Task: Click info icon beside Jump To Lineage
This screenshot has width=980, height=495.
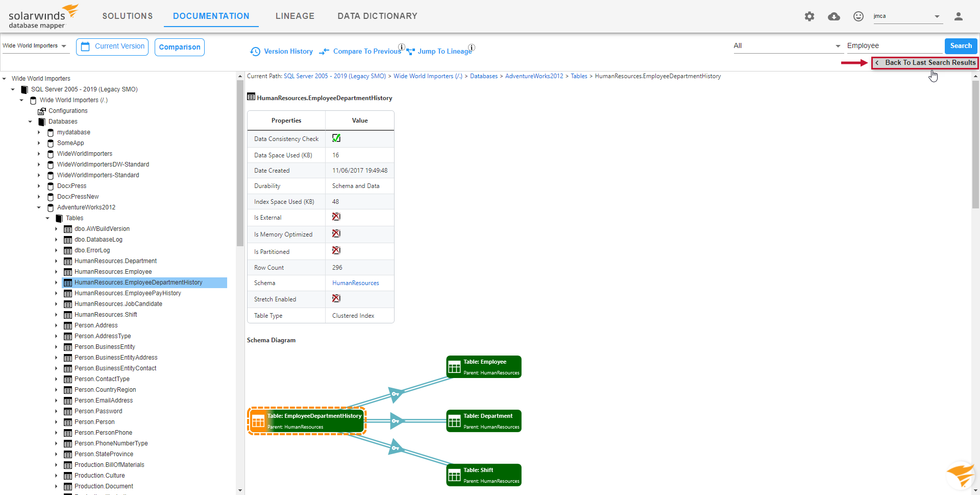Action: [472, 48]
